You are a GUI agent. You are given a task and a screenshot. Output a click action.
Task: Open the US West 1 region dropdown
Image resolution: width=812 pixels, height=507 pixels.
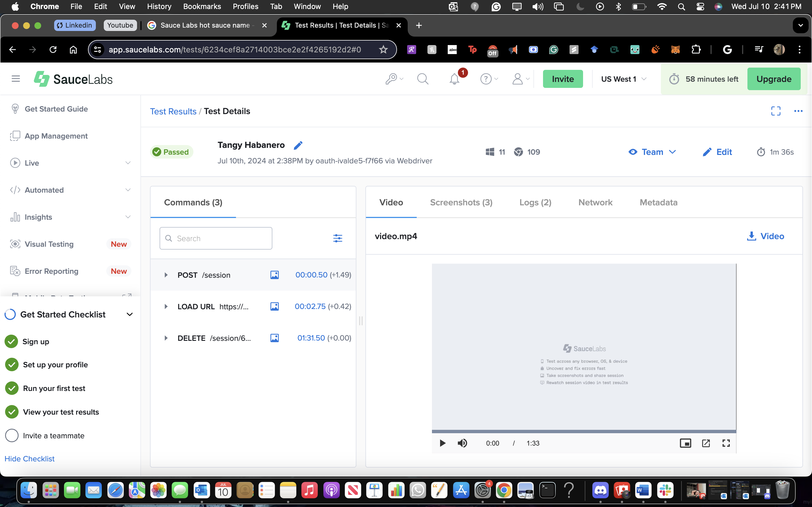point(623,79)
